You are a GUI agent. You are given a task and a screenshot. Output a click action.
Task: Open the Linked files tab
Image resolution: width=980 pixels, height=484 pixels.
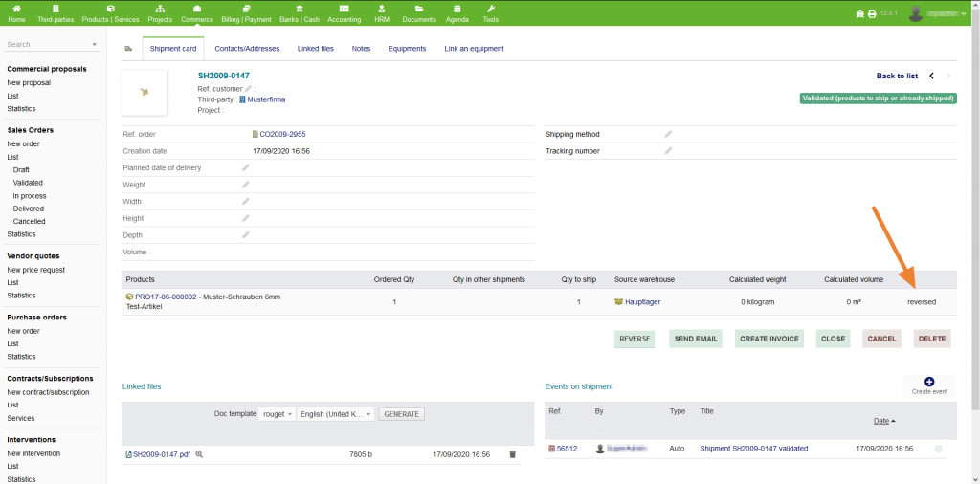click(316, 49)
